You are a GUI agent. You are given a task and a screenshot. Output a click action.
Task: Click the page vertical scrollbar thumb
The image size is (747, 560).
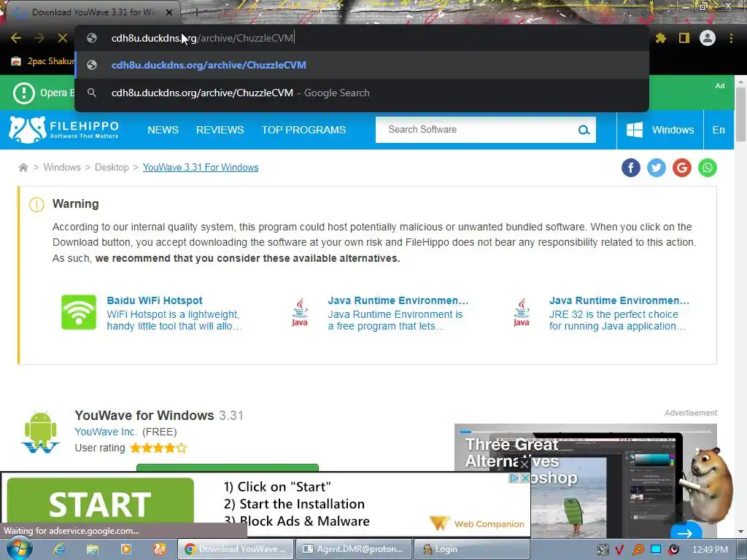(x=740, y=114)
